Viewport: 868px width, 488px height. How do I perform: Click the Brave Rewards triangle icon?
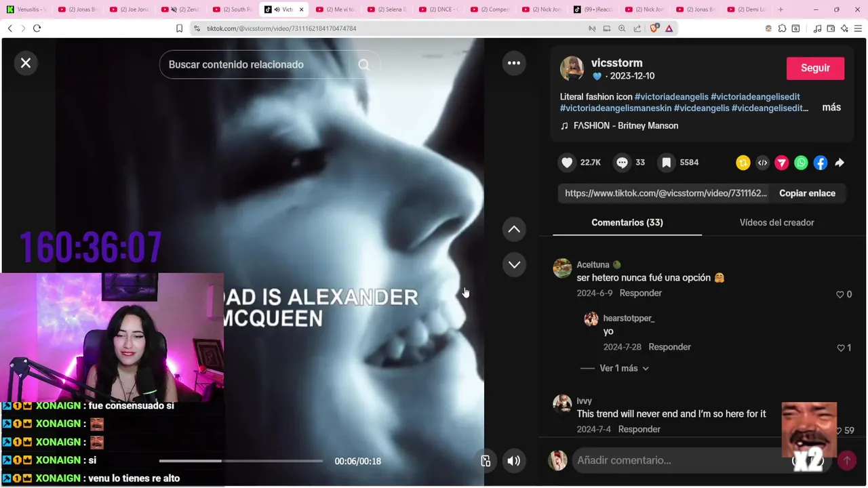tap(669, 28)
